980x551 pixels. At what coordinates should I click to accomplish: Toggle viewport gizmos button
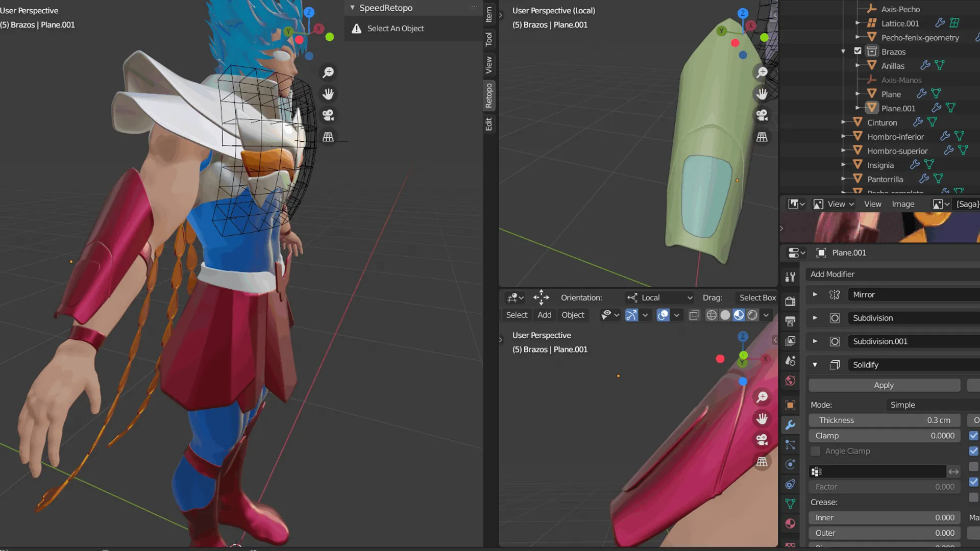click(x=631, y=315)
